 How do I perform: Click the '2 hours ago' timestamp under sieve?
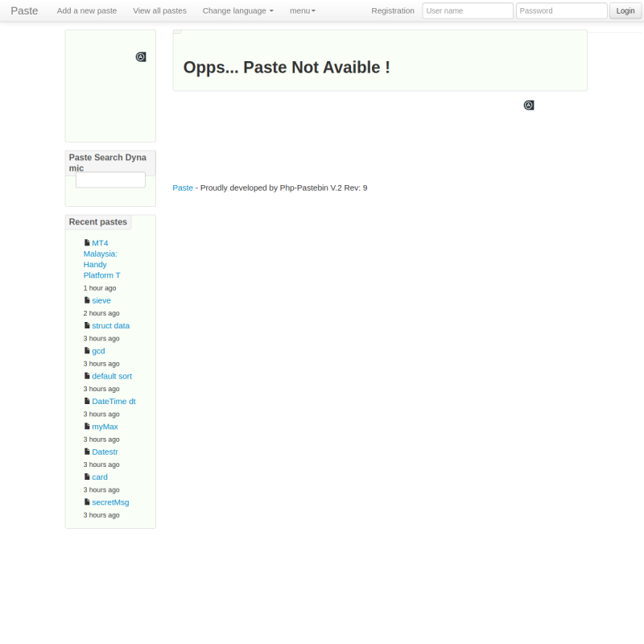coord(101,313)
